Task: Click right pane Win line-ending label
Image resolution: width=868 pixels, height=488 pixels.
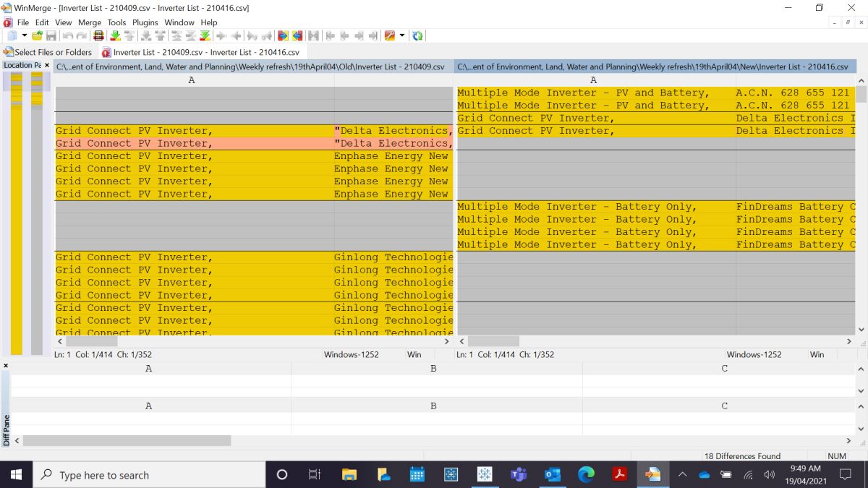Action: (817, 354)
